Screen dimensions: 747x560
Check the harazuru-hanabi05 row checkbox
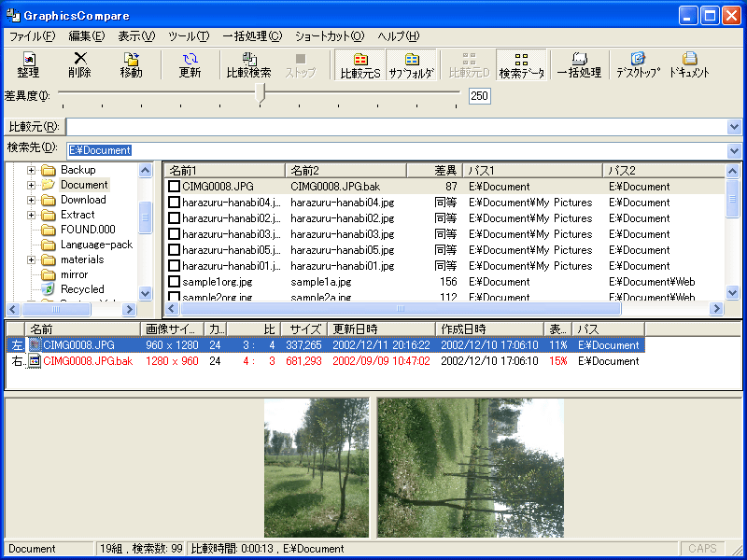click(175, 250)
